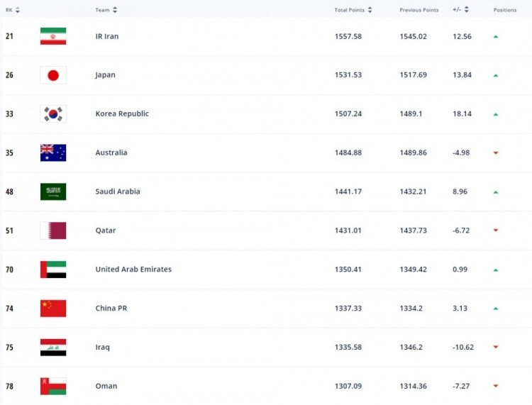This screenshot has height=405, width=532.
Task: Click the United Arab Emirates flag
Action: [x=53, y=270]
